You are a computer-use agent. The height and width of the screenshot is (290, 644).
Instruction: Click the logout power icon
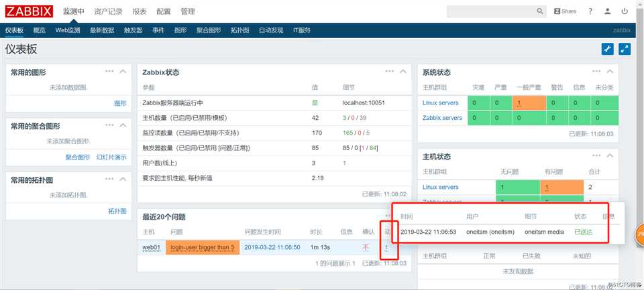click(625, 11)
